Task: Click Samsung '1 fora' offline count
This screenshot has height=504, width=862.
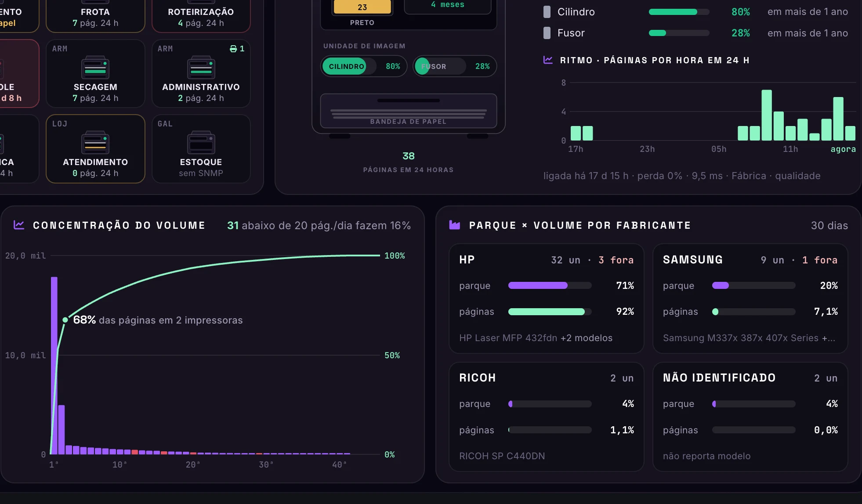Action: click(x=820, y=260)
